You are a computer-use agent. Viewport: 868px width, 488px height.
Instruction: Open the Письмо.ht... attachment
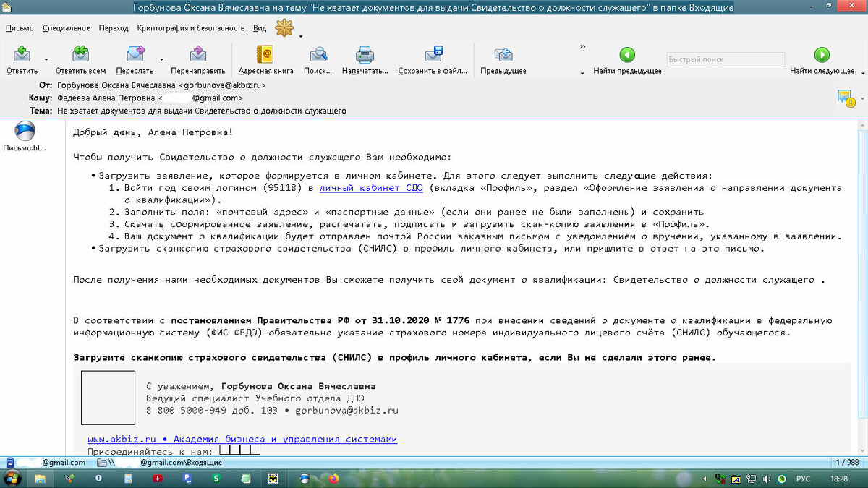[x=25, y=136]
